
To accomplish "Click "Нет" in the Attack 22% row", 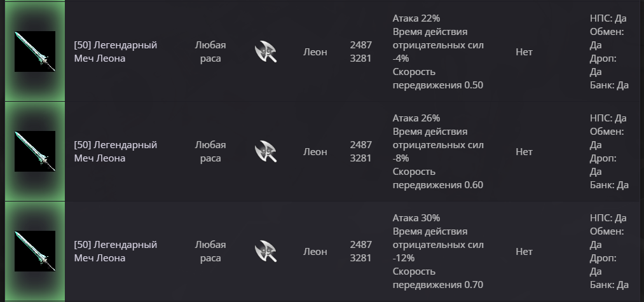I will point(524,52).
